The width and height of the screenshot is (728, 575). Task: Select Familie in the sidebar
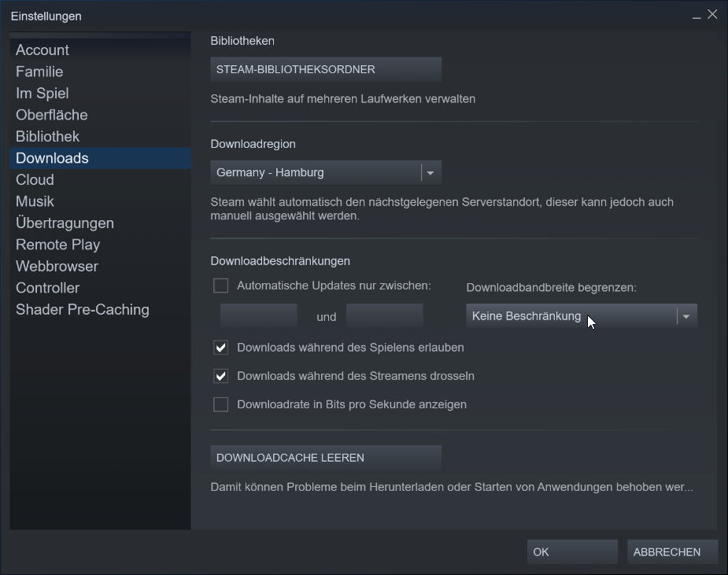[x=100, y=72]
